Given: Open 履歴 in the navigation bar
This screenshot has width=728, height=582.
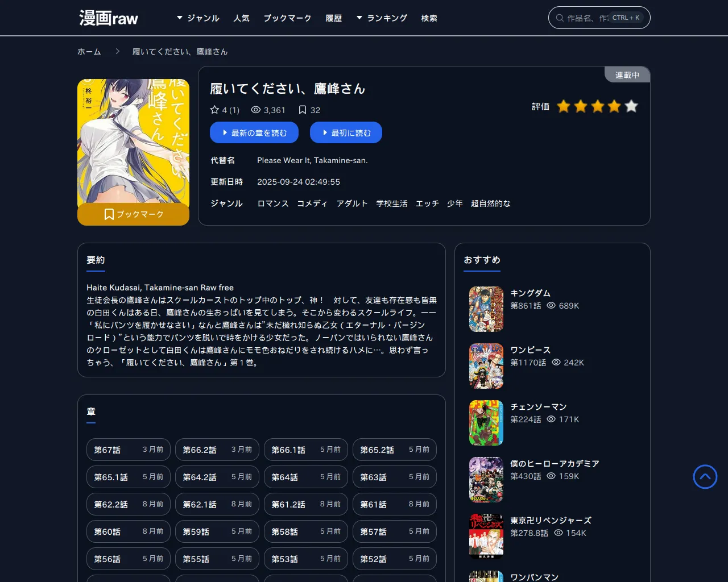Looking at the screenshot, I should pos(334,18).
